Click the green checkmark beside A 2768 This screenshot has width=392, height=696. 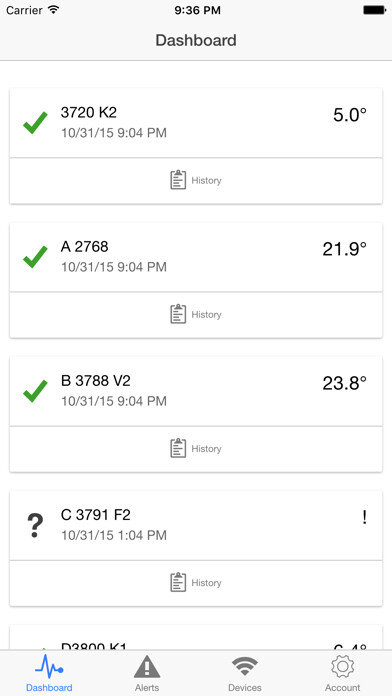(x=35, y=257)
